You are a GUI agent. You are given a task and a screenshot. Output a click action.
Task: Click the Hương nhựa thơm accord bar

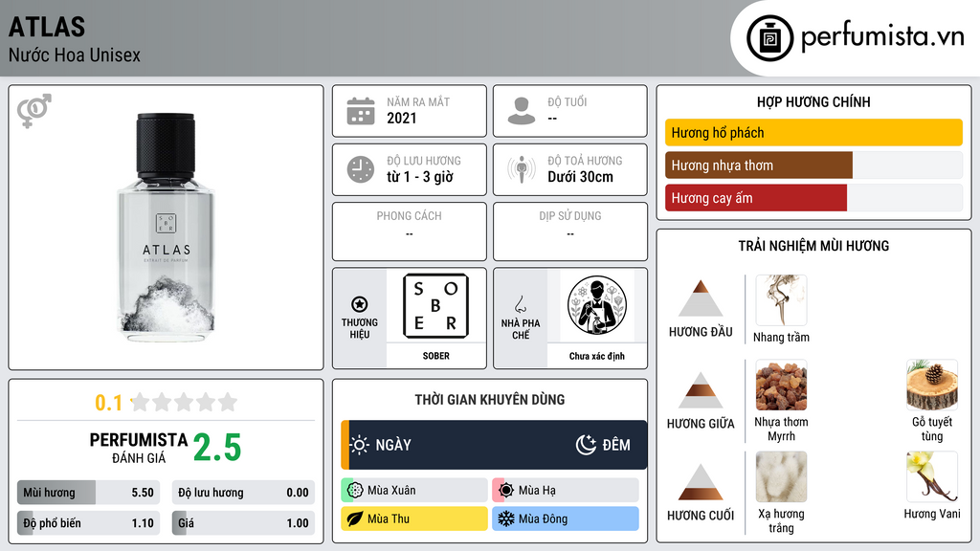pos(813,165)
